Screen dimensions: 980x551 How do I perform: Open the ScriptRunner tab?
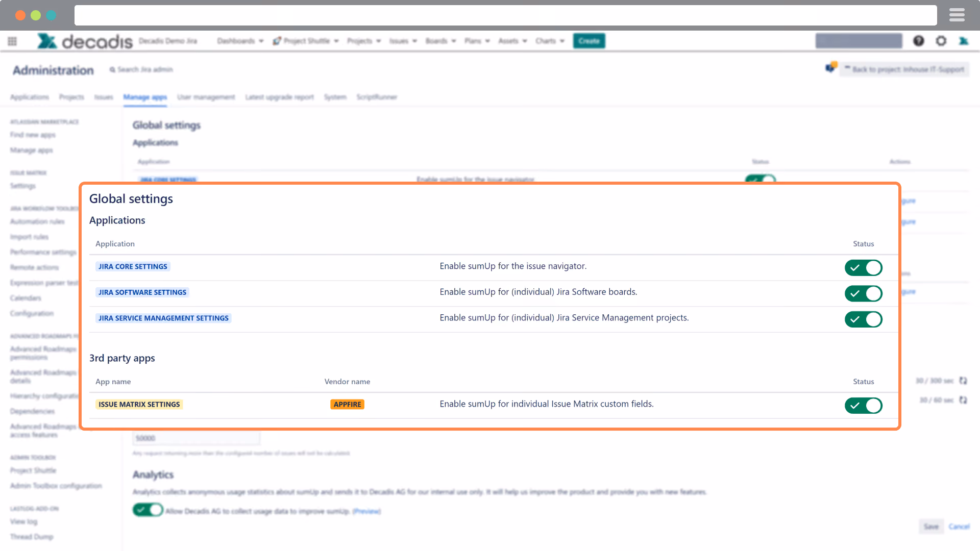point(377,97)
